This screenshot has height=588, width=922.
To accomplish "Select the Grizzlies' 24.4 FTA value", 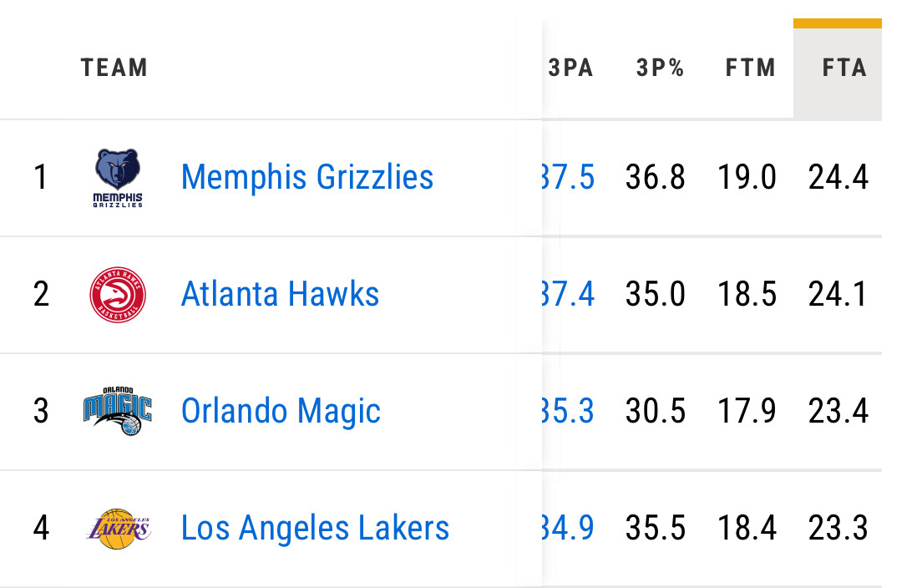I will (x=838, y=177).
